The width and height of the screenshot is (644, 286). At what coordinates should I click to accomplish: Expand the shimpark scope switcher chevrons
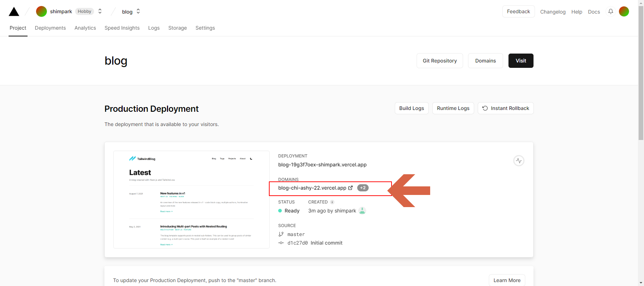point(100,11)
